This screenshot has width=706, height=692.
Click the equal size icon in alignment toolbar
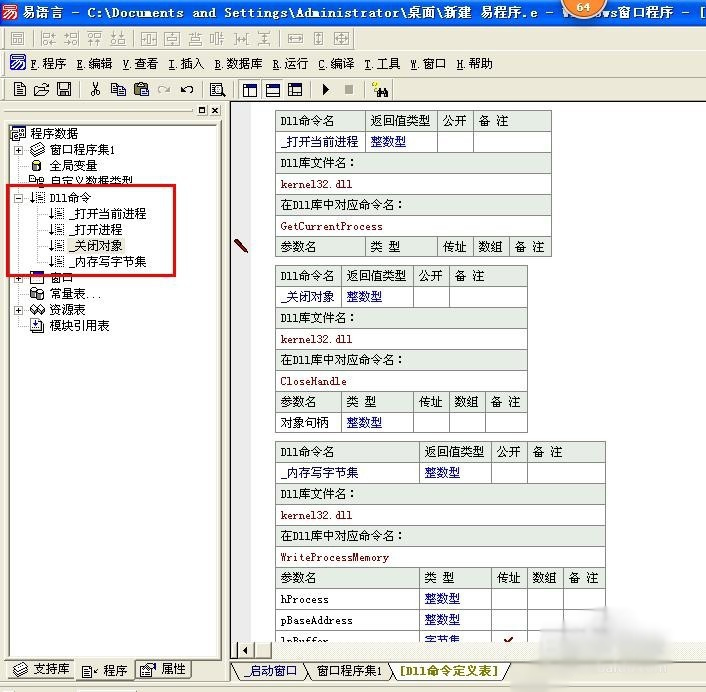coord(341,39)
